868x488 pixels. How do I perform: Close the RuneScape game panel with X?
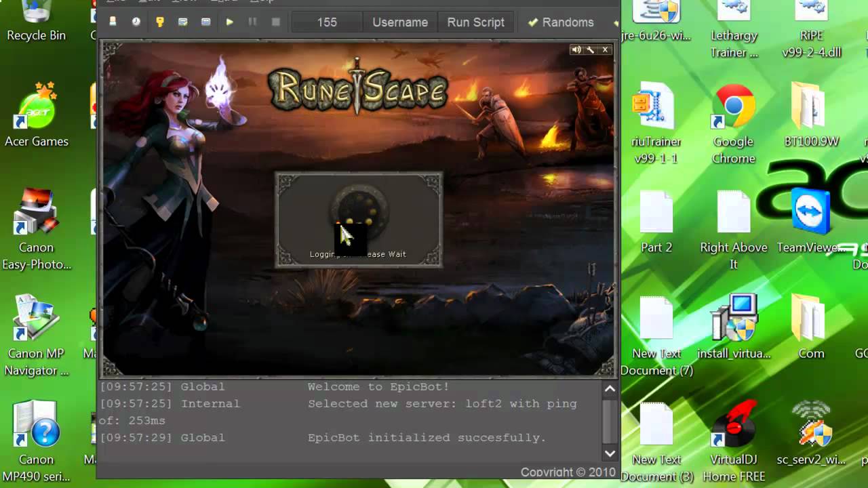[x=605, y=49]
